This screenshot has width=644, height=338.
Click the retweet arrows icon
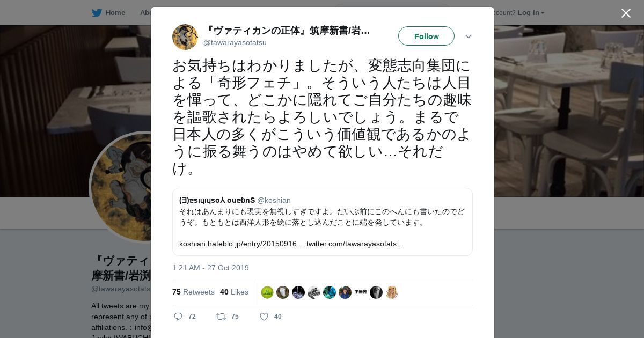(x=221, y=317)
